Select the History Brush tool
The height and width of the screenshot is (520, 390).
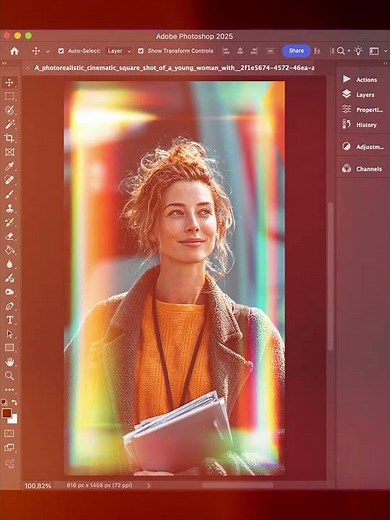(x=9, y=222)
